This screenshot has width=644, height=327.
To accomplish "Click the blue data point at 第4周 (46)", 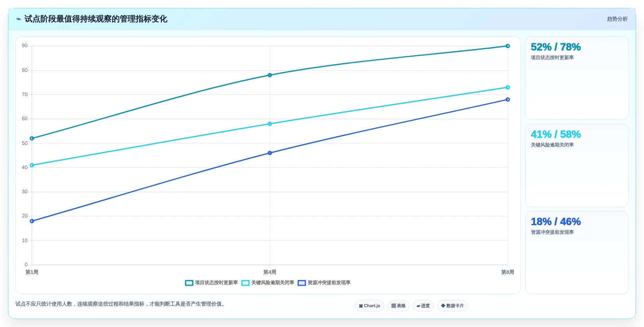I will point(270,153).
